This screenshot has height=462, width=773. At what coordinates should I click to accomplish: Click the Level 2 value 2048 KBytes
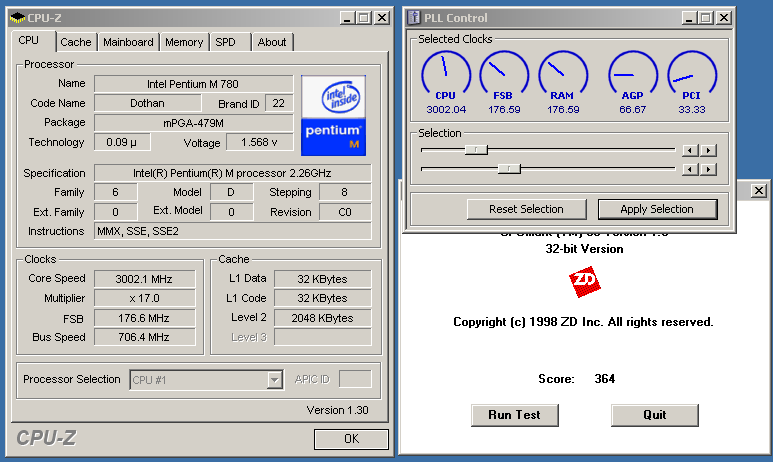point(322,318)
